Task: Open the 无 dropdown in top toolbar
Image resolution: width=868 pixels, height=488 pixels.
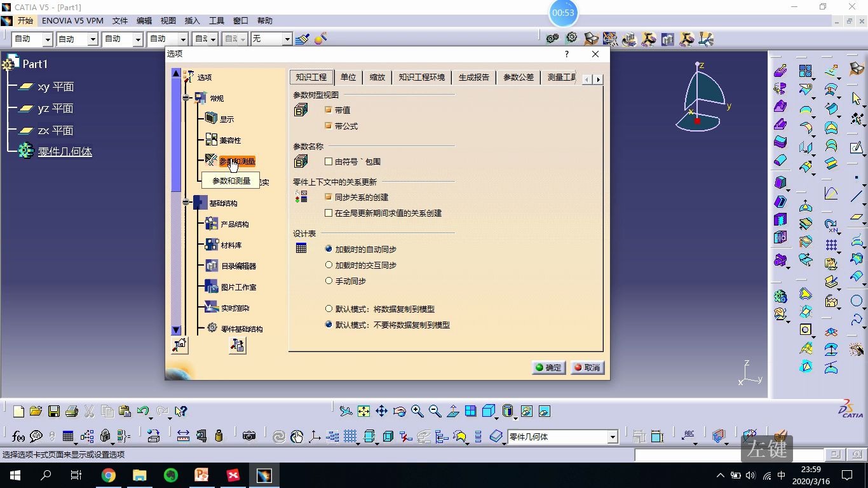Action: (x=287, y=39)
